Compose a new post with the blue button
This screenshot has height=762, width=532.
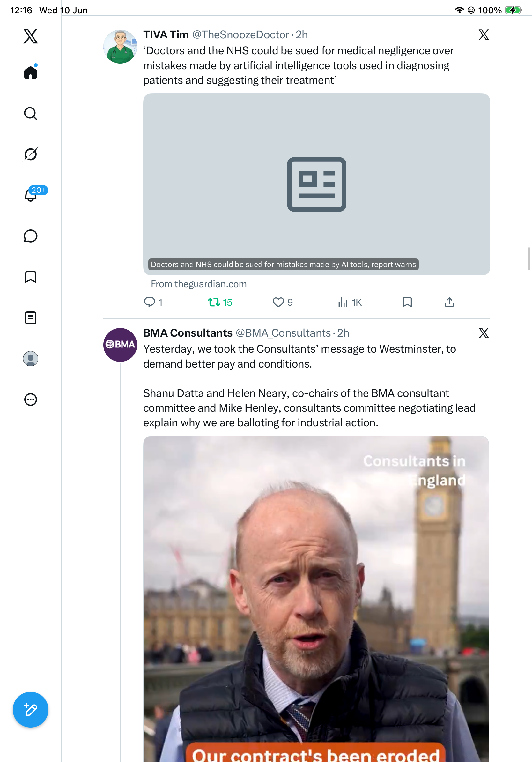[x=31, y=710]
